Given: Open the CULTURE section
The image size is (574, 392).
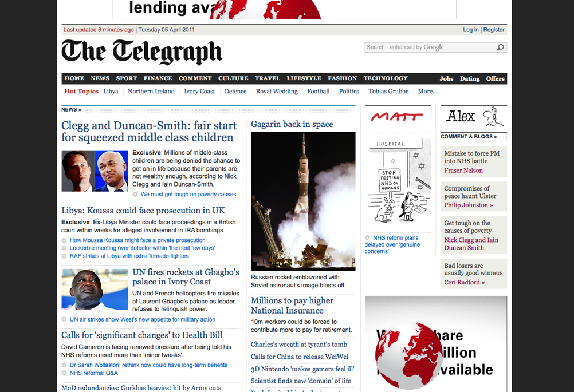Looking at the screenshot, I should [233, 78].
